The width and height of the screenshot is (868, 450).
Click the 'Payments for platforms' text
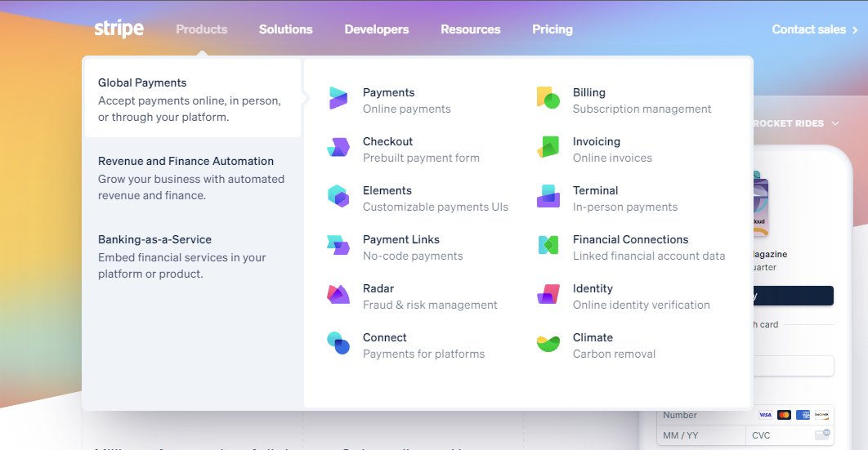(x=423, y=354)
